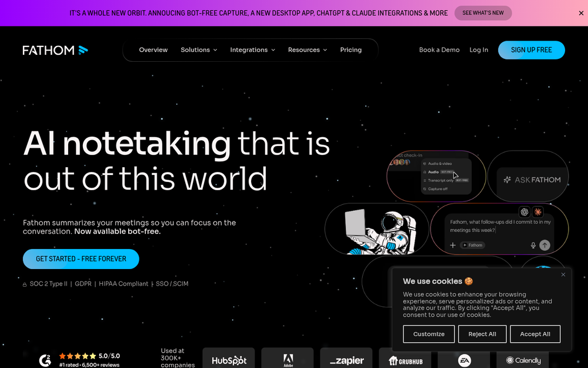The height and width of the screenshot is (368, 588).
Task: Go to the Pricing page
Action: pyautogui.click(x=350, y=49)
